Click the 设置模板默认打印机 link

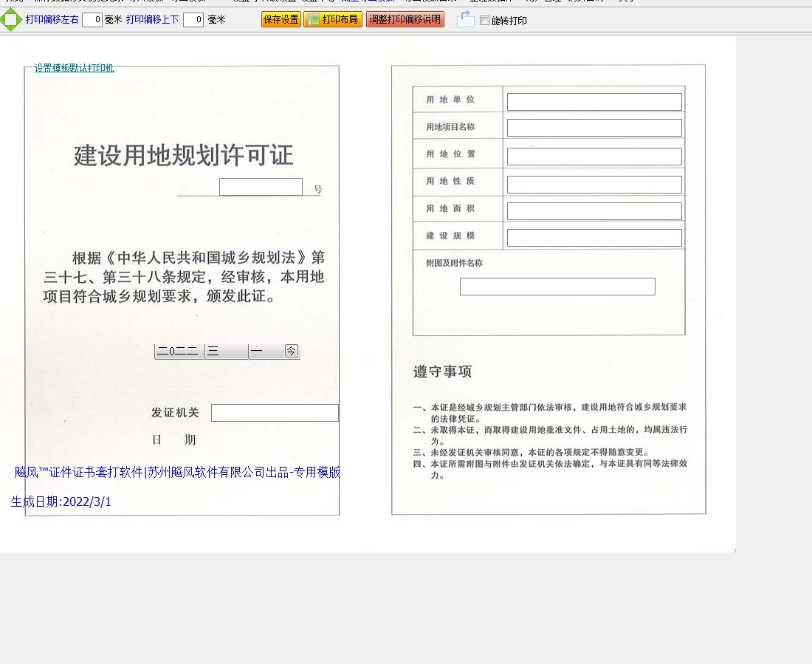(x=75, y=68)
